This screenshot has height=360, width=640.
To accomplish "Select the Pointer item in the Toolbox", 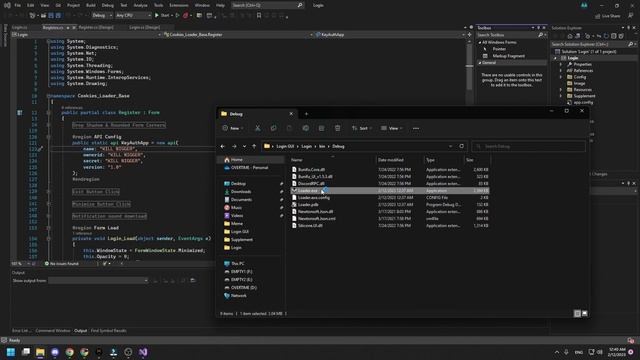I will [499, 49].
